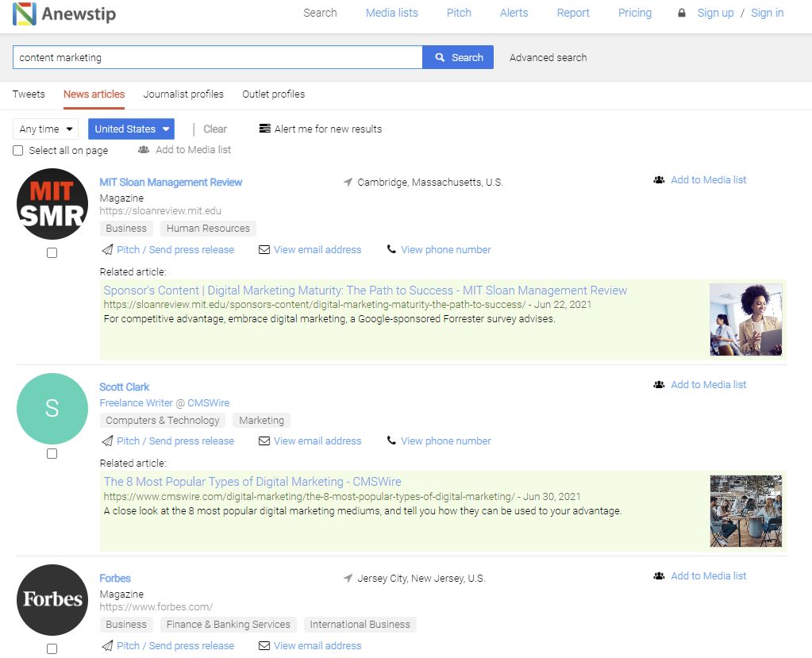Open the Any time dropdown
Viewport: 812px width, 658px height.
tap(45, 129)
